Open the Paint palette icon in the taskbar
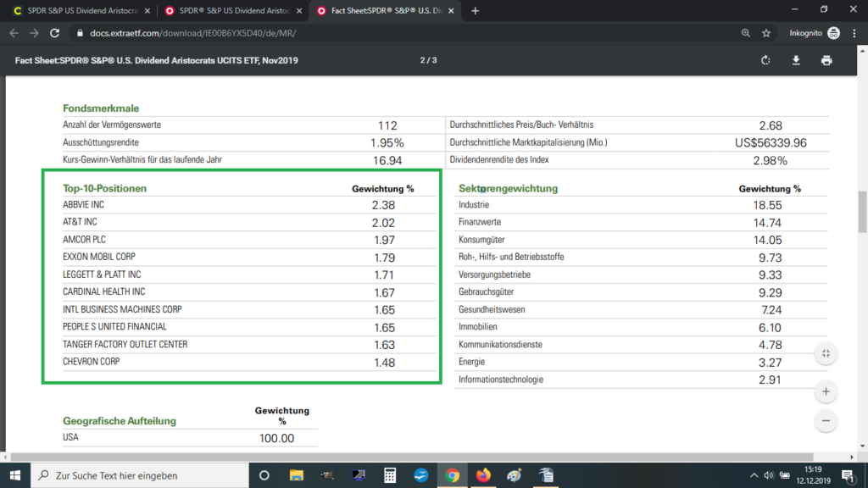868x488 pixels. tap(515, 475)
